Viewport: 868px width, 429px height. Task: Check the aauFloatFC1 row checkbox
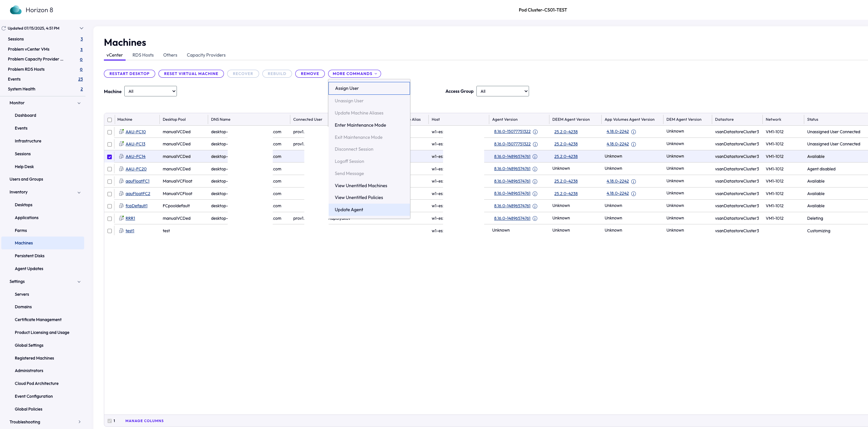point(109,182)
